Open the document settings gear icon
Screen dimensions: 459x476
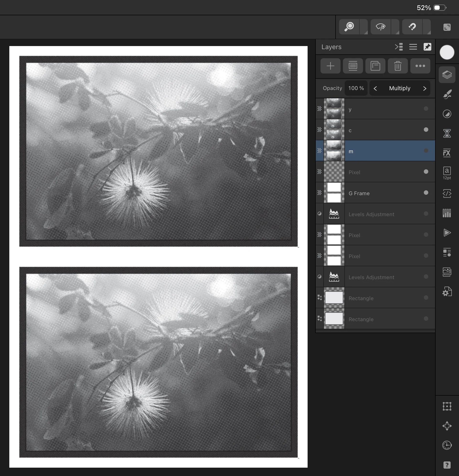pyautogui.click(x=447, y=291)
